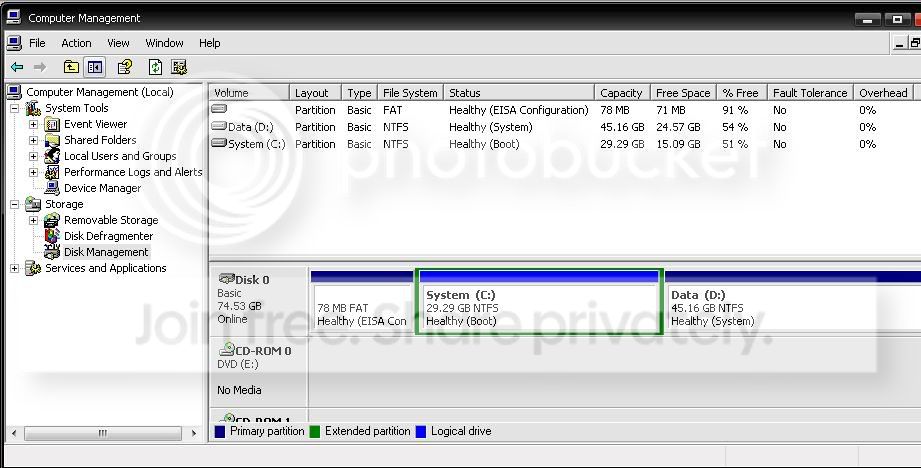Click the Device Manager icon
Screen dimensions: 921x468
click(x=52, y=188)
